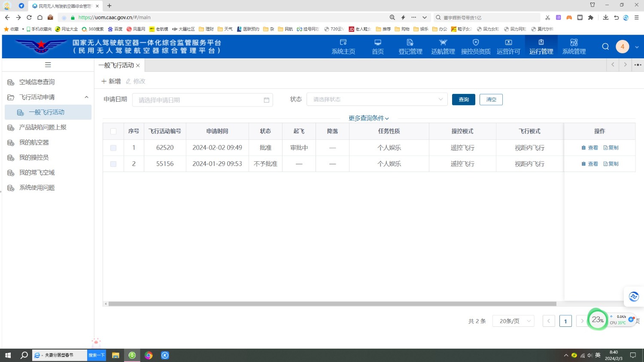Click the 审批中 takeoff status cell
This screenshot has width=644, height=362.
tap(299, 148)
